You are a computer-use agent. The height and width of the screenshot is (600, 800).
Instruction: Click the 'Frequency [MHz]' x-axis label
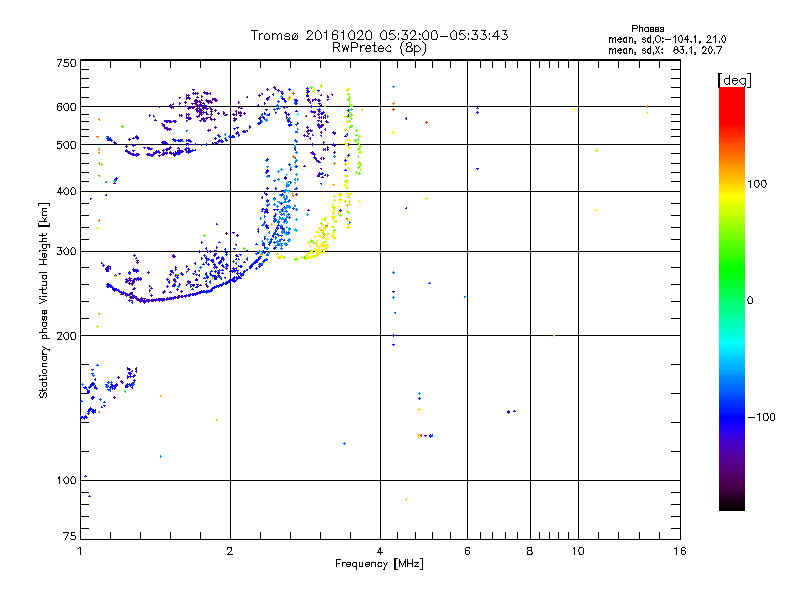(379, 564)
